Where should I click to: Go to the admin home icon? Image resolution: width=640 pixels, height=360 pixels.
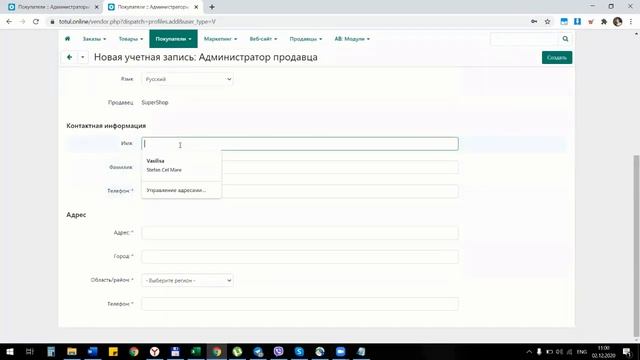(x=67, y=39)
